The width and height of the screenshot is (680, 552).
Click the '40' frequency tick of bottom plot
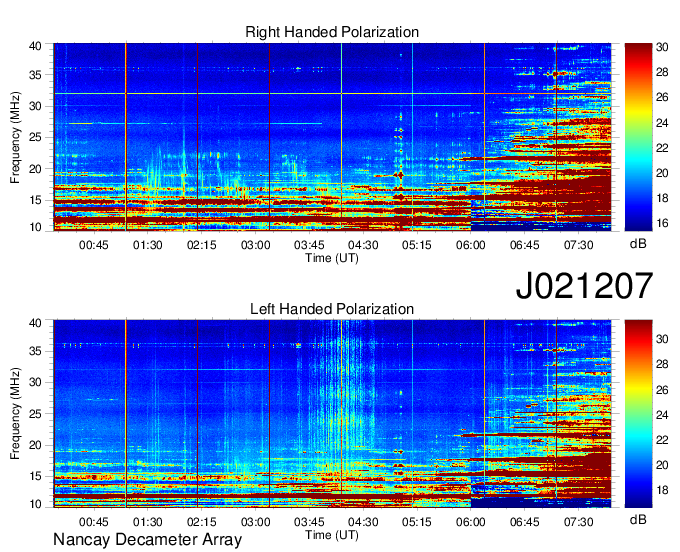(35, 323)
